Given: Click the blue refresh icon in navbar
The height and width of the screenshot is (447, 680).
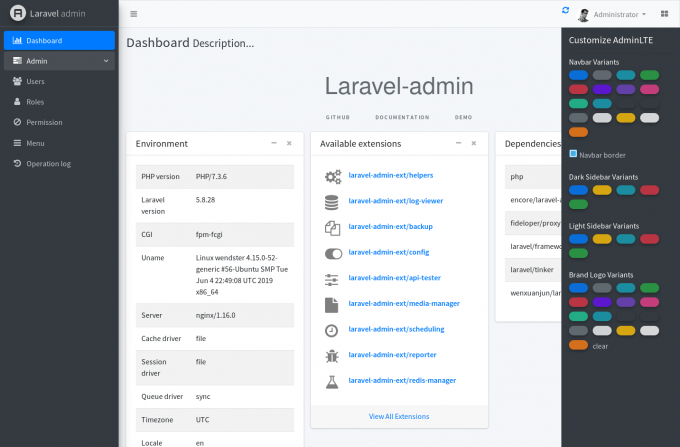Looking at the screenshot, I should coord(565,10).
